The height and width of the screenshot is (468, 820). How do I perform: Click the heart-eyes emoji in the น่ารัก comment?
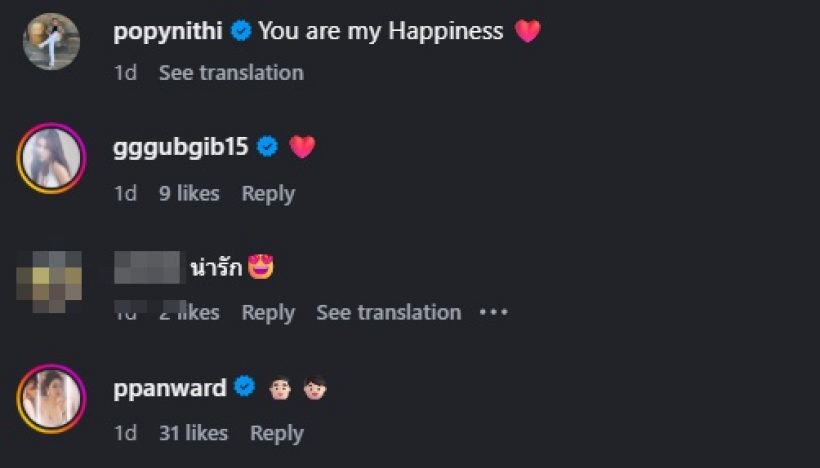pos(261,267)
